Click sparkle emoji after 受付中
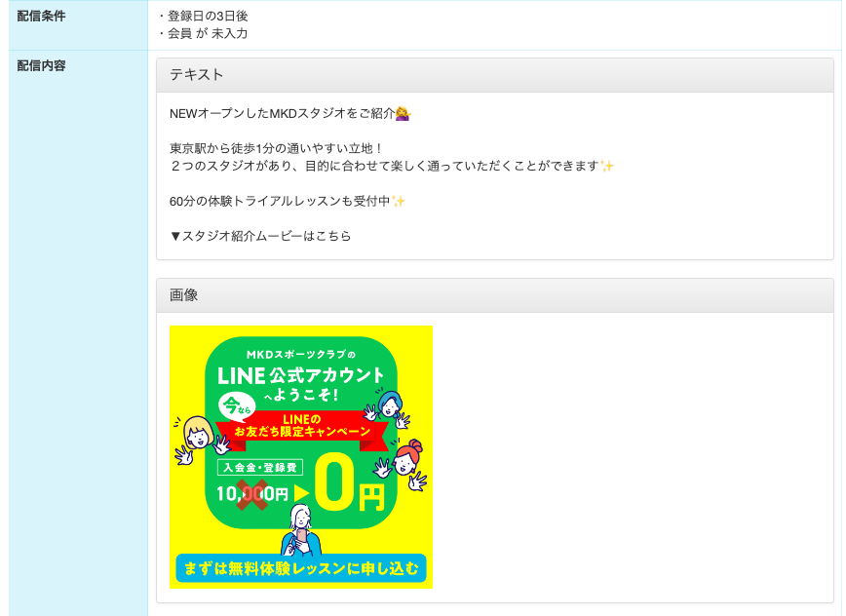The width and height of the screenshot is (846, 616). pos(399,201)
